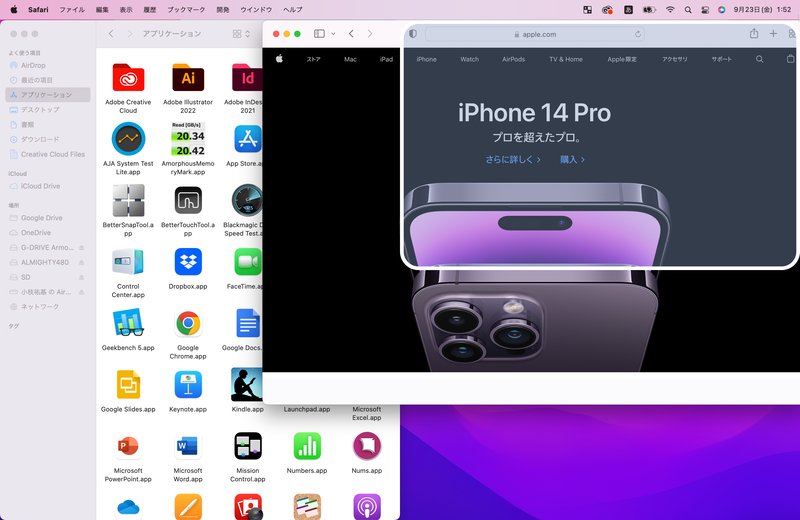
Task: Open ブックマーク menu in menu bar
Action: [186, 10]
